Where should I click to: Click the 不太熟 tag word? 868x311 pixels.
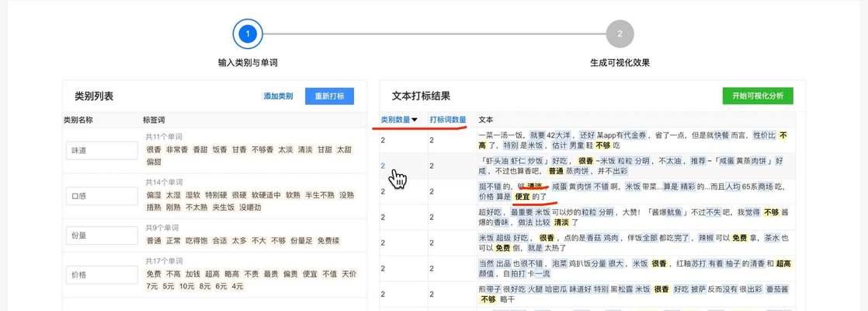tap(196, 208)
